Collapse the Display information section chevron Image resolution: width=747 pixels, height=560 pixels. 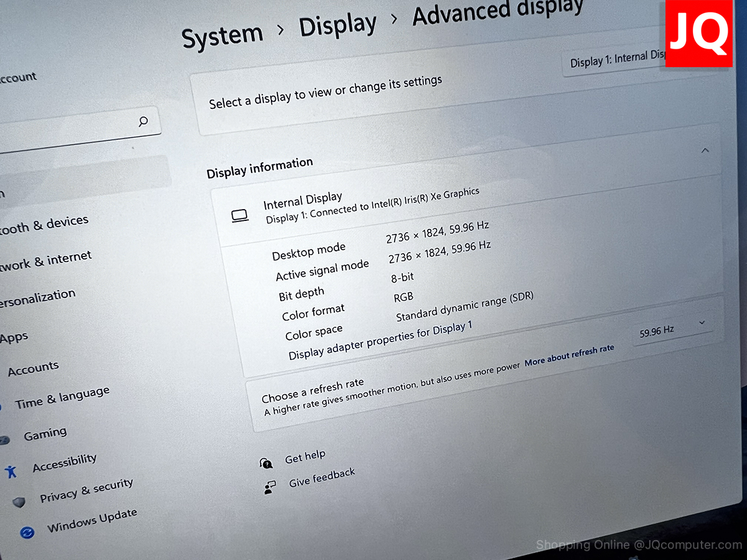(705, 150)
